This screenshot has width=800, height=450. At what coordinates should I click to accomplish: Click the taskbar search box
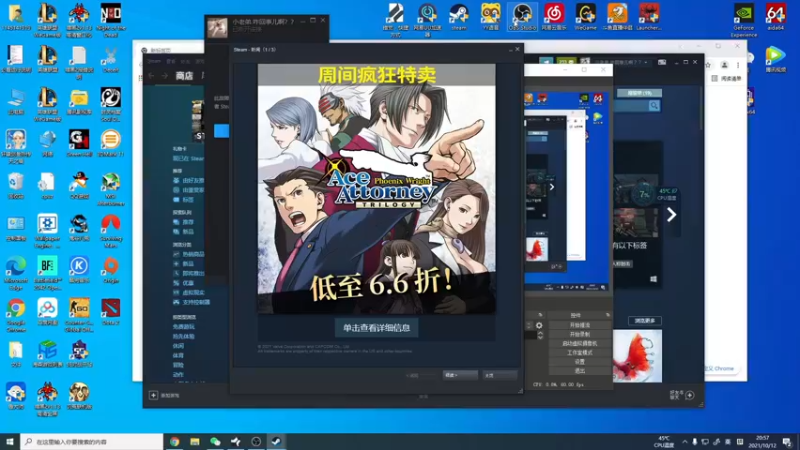(x=92, y=442)
